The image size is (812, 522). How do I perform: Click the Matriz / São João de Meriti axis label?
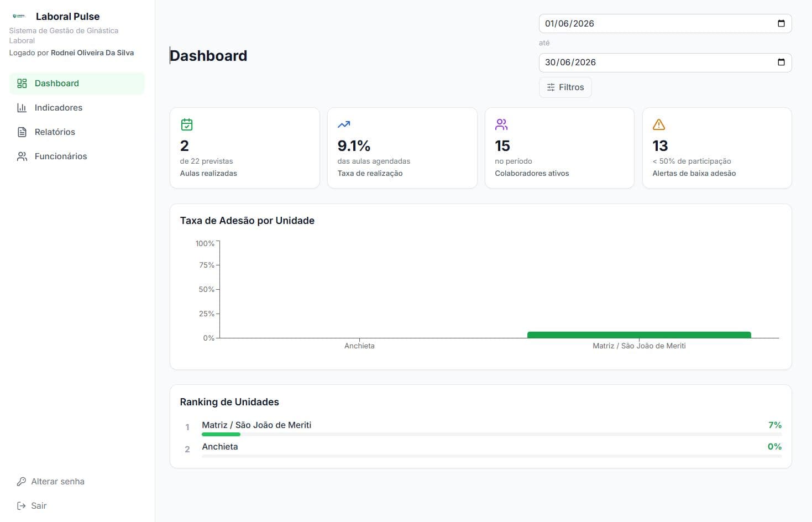pyautogui.click(x=639, y=346)
